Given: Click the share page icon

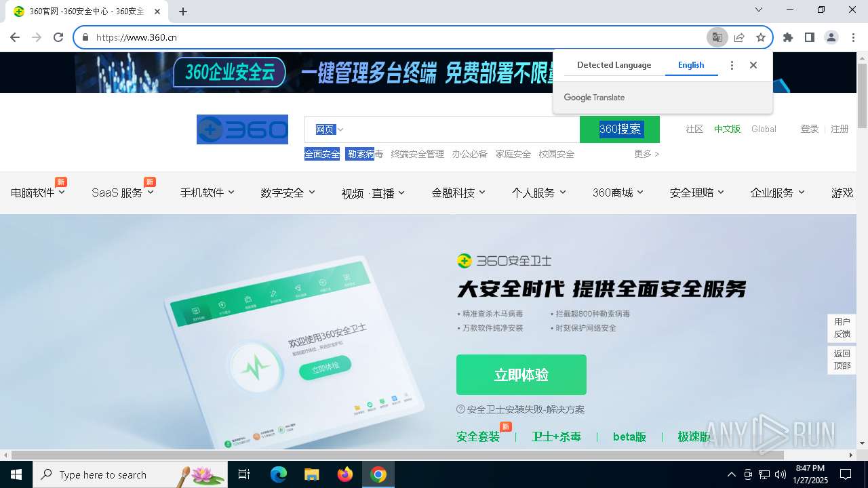Looking at the screenshot, I should [x=739, y=37].
